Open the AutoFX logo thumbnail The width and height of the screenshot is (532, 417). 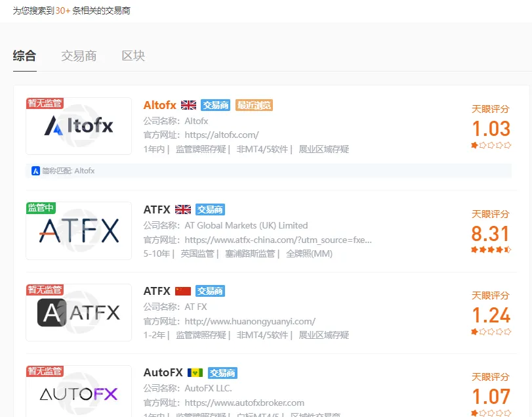point(79,392)
